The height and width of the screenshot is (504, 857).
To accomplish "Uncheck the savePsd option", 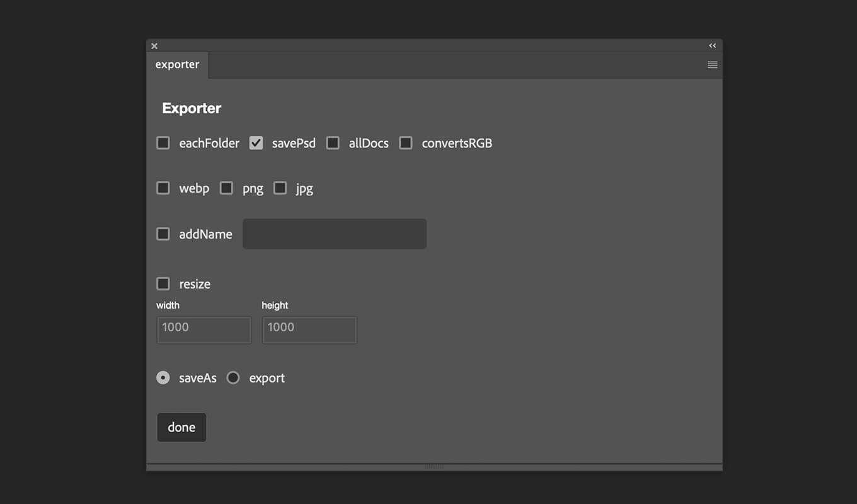I will tap(256, 143).
